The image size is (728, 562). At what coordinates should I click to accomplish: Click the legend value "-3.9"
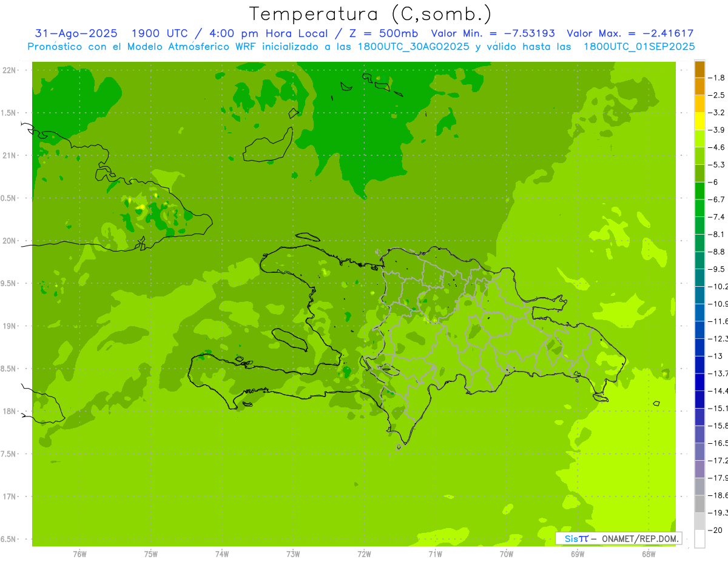tap(717, 130)
